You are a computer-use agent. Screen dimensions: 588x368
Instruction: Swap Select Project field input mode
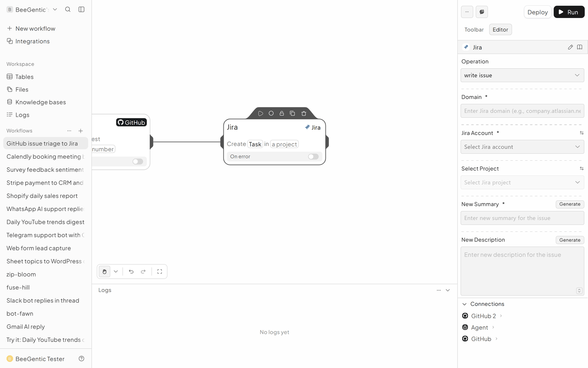(x=581, y=168)
